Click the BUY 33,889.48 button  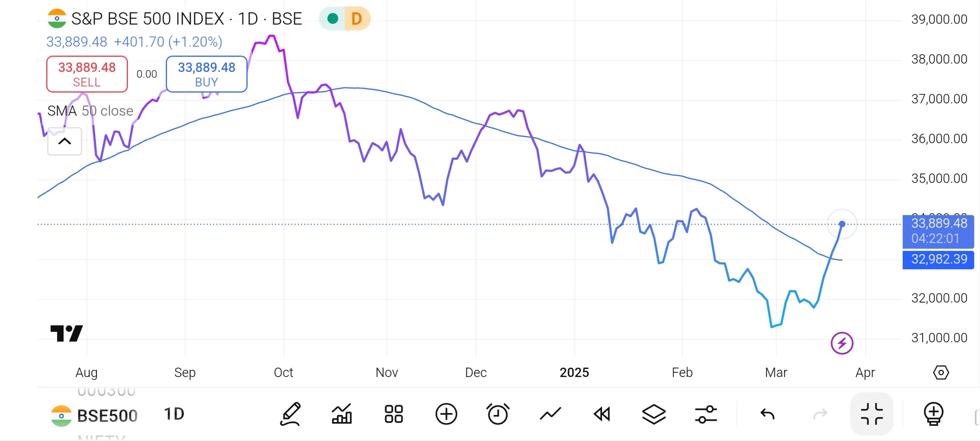pyautogui.click(x=206, y=74)
